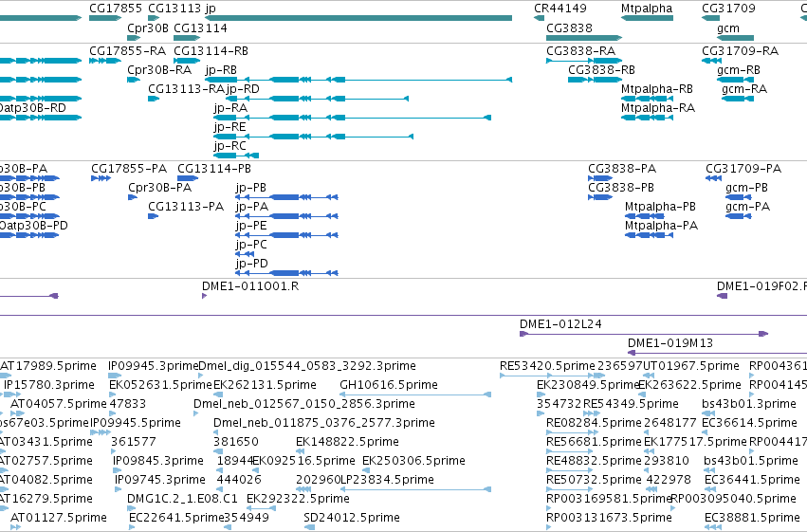Select the CG13114 gene label

(x=200, y=28)
